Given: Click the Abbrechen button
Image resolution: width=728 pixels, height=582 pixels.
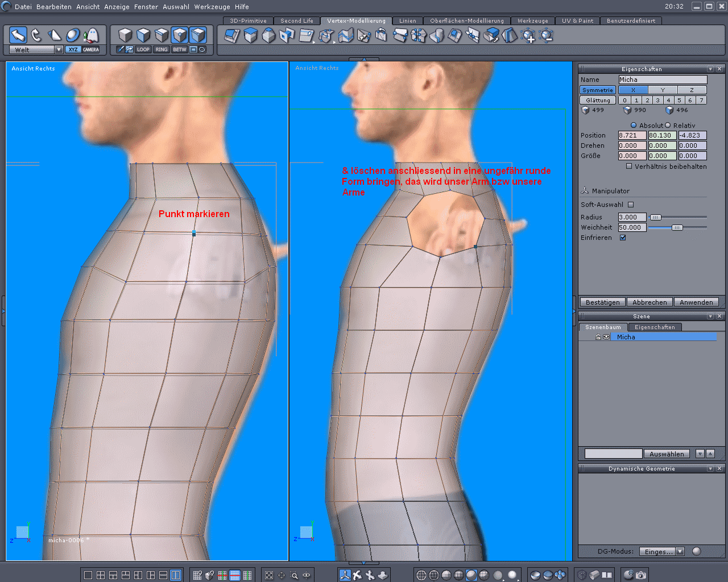Looking at the screenshot, I should [x=650, y=302].
